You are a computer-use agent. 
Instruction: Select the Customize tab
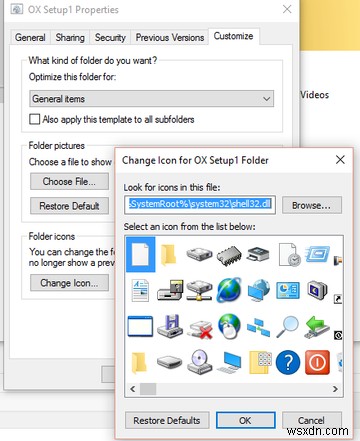(233, 36)
